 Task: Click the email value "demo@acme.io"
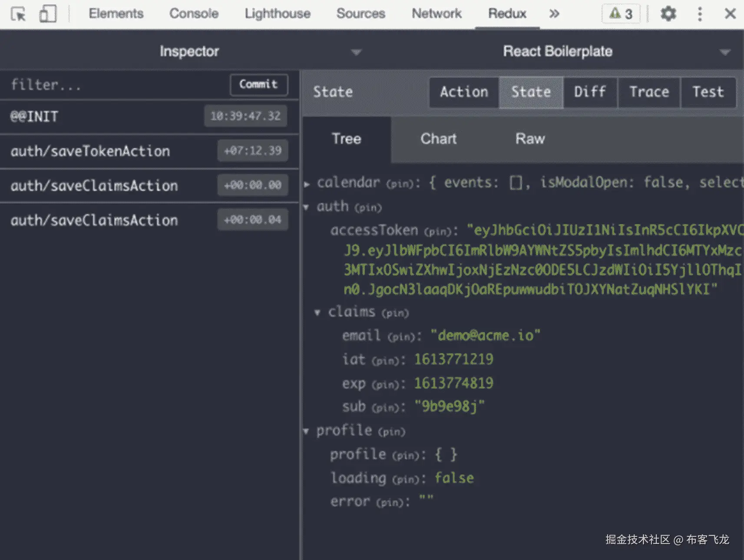coord(486,335)
